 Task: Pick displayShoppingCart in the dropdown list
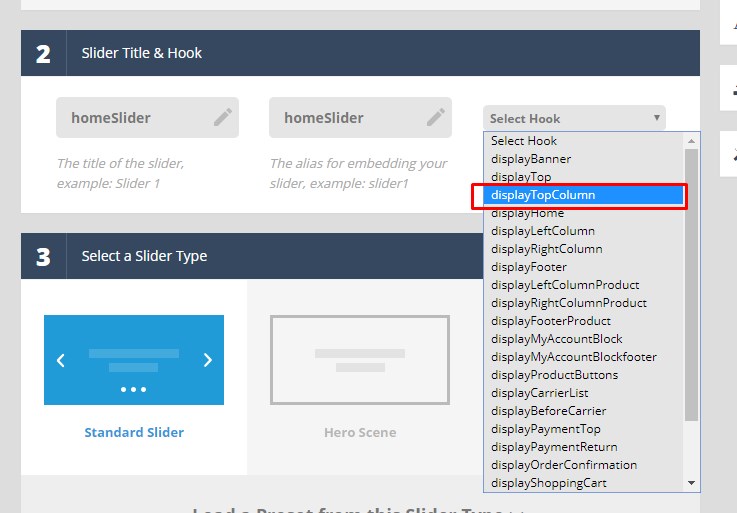[x=548, y=483]
